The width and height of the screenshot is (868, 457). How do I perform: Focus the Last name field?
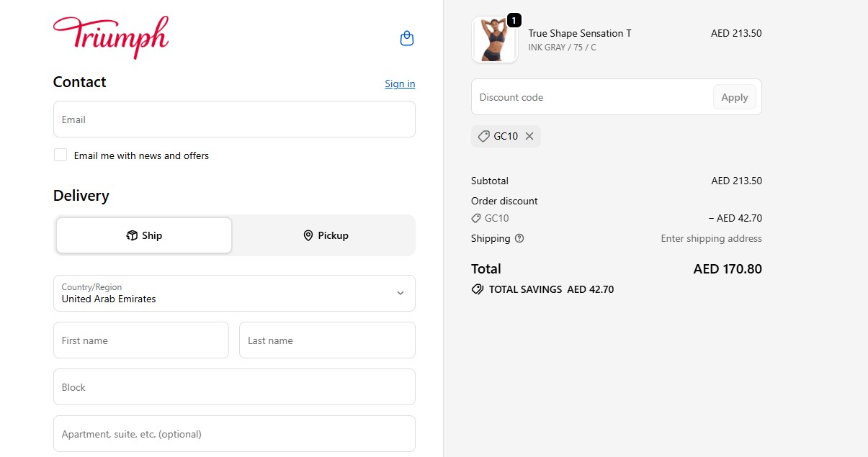tap(327, 340)
